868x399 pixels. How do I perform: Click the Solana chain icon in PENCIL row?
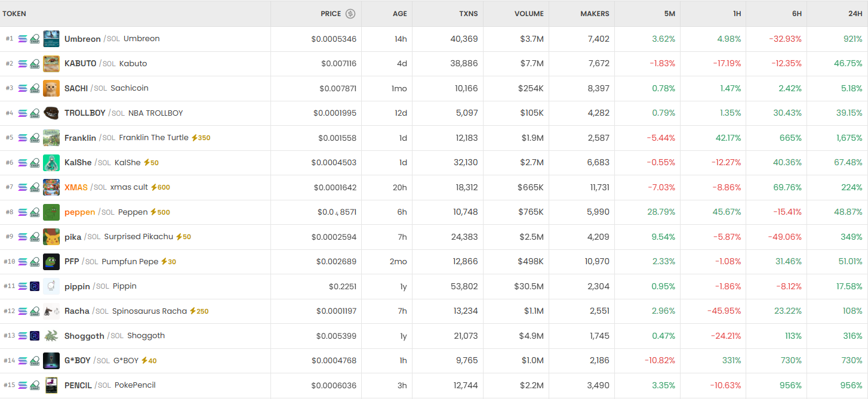[x=23, y=385]
